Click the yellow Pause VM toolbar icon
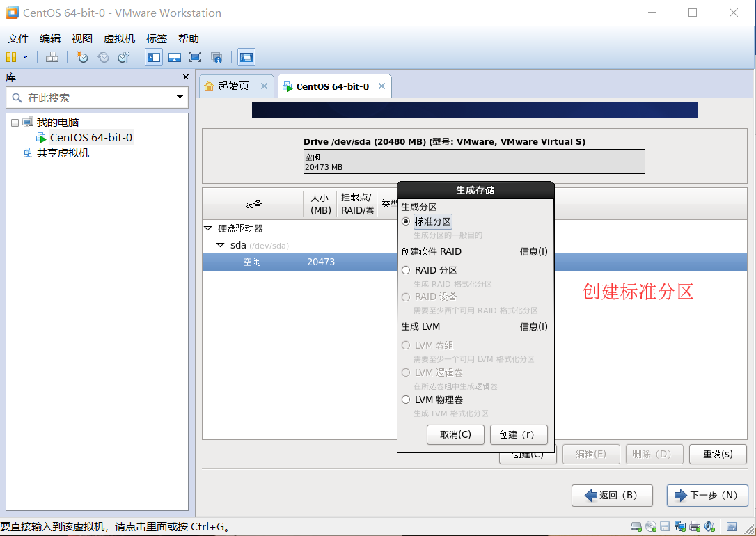 (11, 57)
